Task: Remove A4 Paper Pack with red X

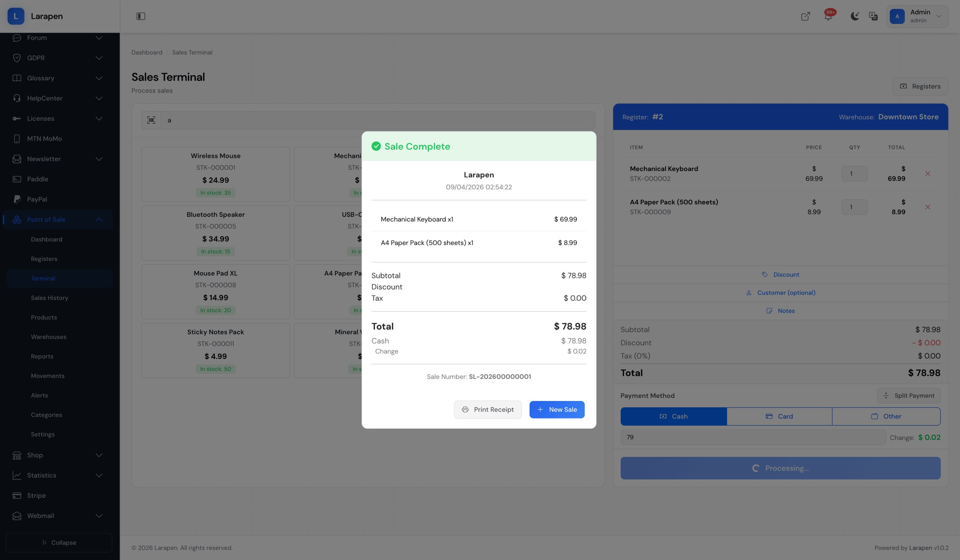Action: (928, 207)
